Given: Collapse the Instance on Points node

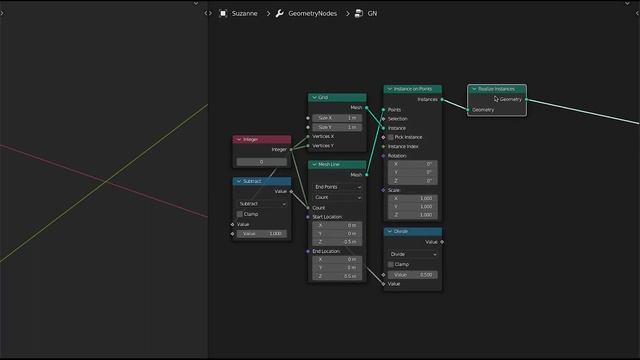Looking at the screenshot, I should point(390,89).
